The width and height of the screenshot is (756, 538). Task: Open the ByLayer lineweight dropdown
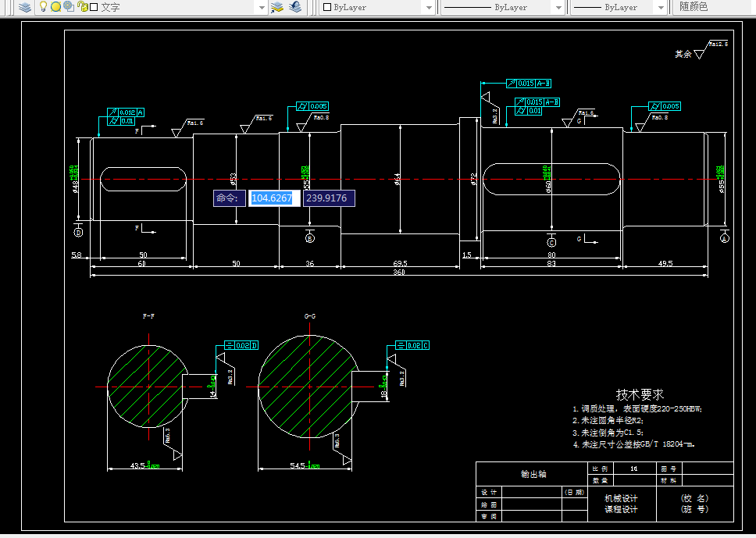pyautogui.click(x=660, y=7)
